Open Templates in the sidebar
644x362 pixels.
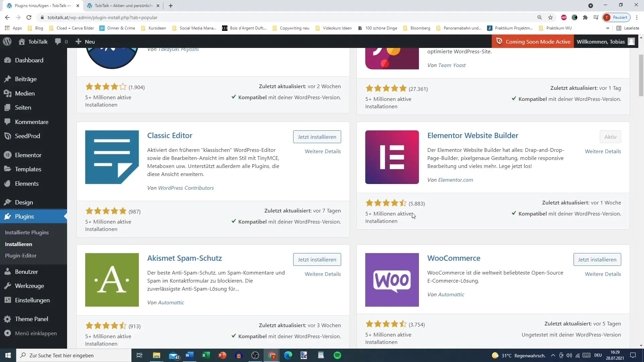point(28,169)
